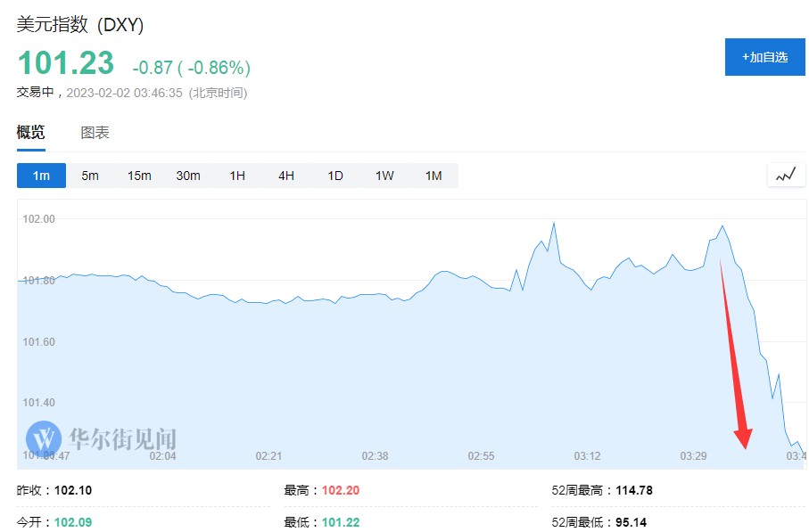Viewport: 809px width, 532px height.
Task: Click the 101.23 current price value
Action: 66,63
